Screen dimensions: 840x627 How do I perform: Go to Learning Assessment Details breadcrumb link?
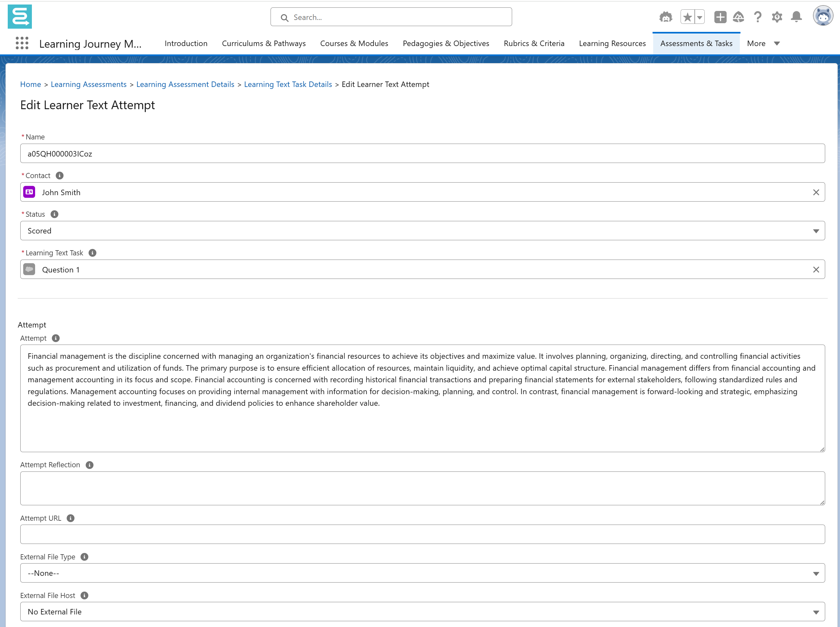[x=185, y=84]
